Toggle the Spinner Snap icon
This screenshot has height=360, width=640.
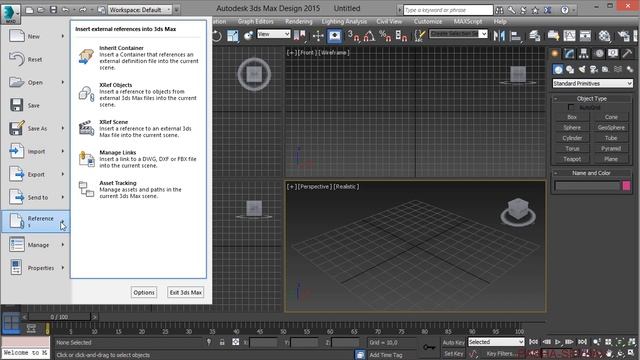coord(401,36)
